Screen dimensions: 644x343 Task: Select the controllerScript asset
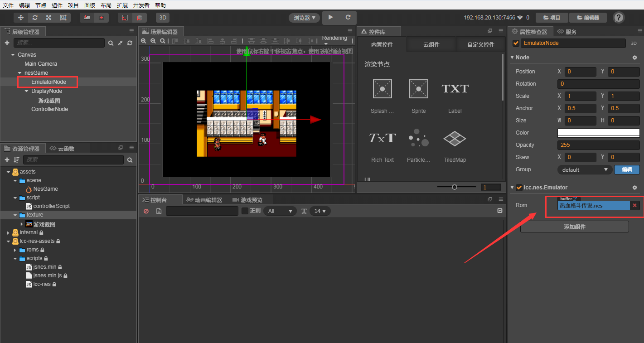pos(52,206)
